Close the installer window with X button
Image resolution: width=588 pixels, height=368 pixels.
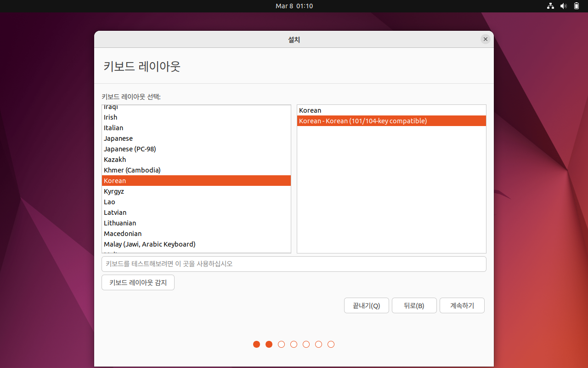click(486, 39)
